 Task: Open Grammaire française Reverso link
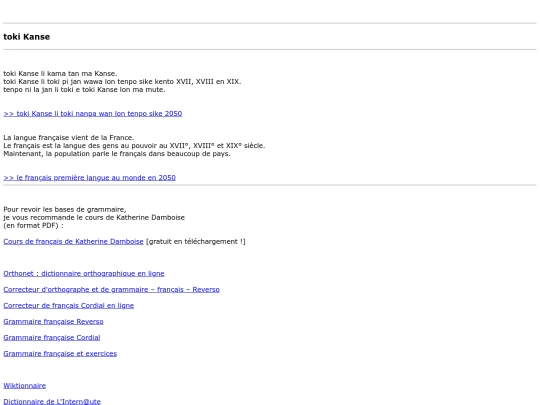tap(53, 322)
